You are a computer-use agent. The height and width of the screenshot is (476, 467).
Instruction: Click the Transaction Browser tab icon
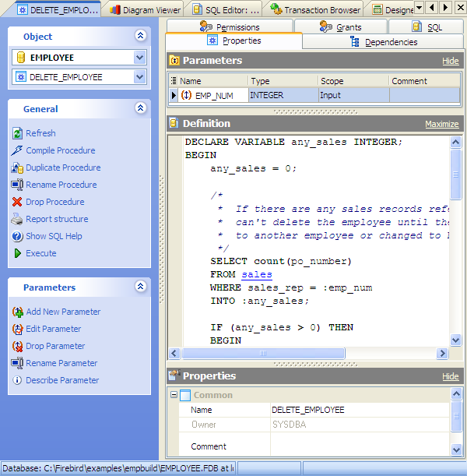click(x=276, y=9)
